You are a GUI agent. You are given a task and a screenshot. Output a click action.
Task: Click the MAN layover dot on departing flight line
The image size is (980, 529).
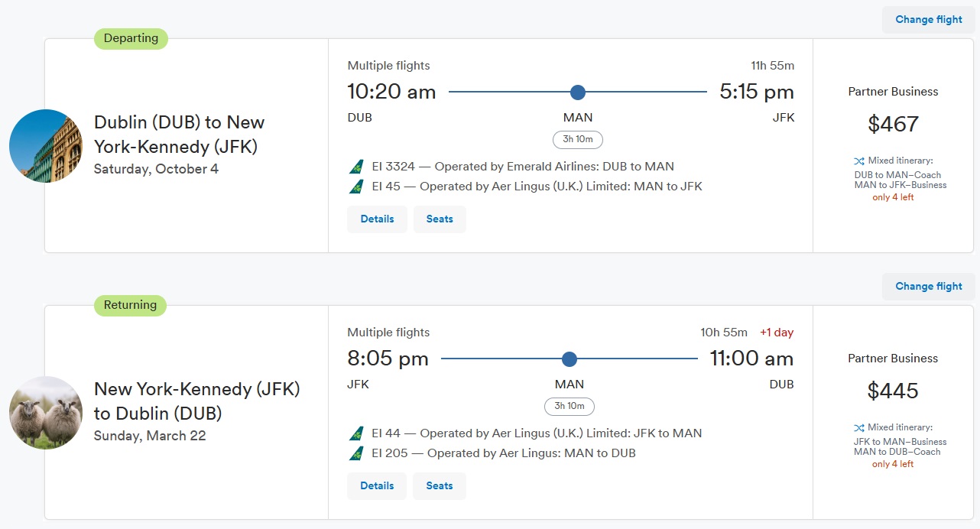(578, 92)
